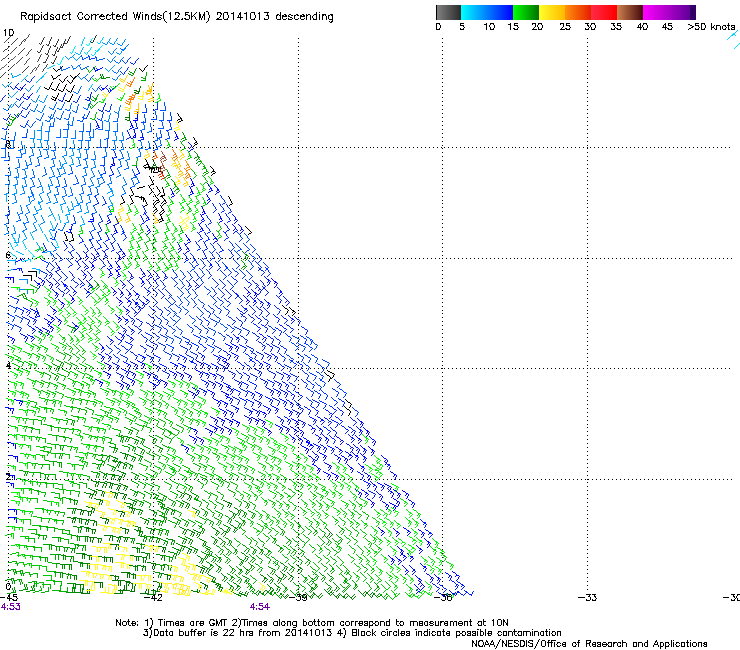This screenshot has height=650, width=740.
Task: Click the '10' latitude axis label
Action: click(x=8, y=33)
